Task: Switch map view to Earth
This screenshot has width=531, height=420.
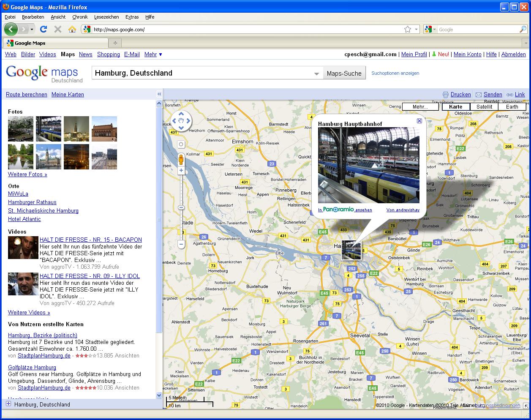Action: click(x=512, y=106)
